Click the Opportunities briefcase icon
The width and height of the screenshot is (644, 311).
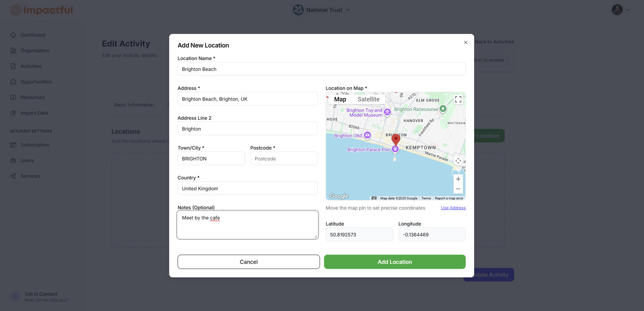(x=13, y=82)
